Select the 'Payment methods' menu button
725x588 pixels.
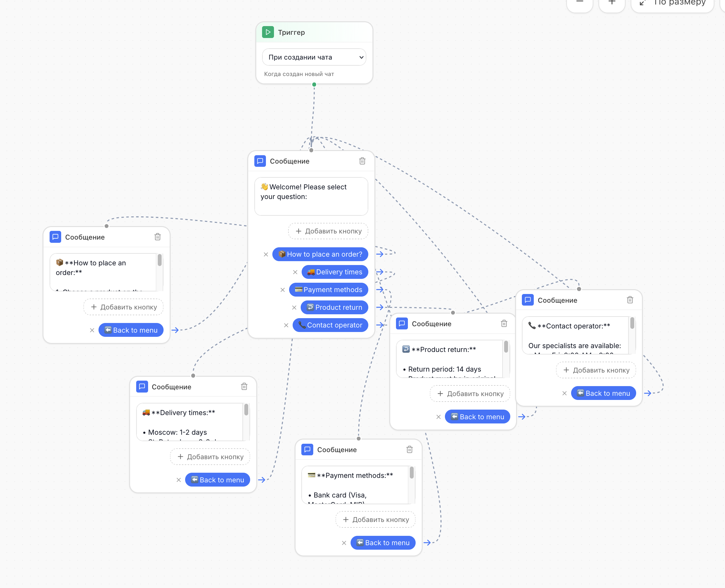coord(328,289)
